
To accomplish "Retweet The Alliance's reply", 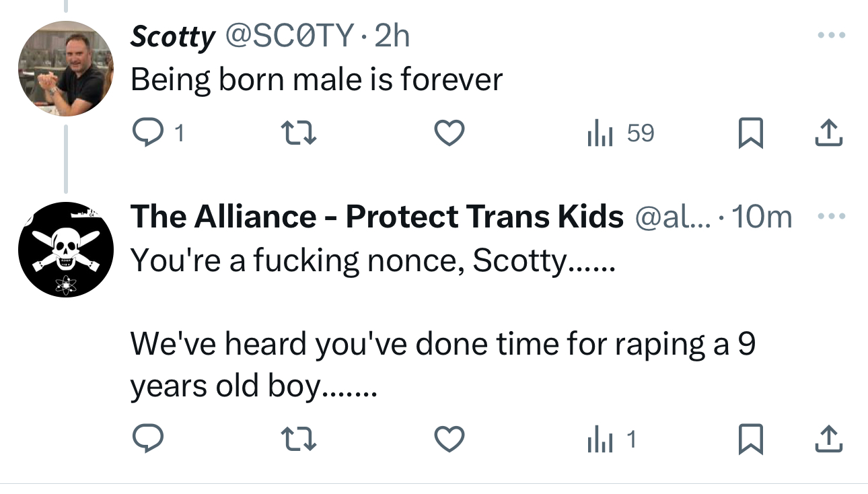I will 298,440.
